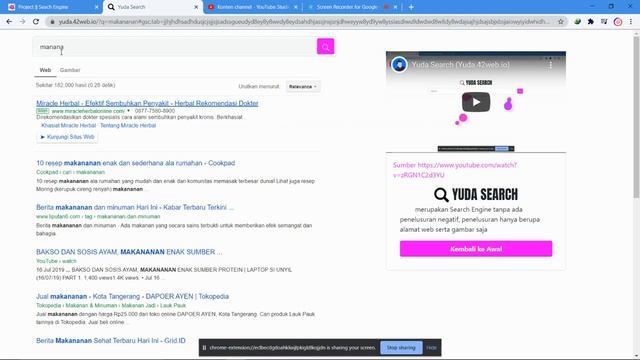This screenshot has height=360, width=640.
Task: Close the Yuda Search tab
Action: 196,7
